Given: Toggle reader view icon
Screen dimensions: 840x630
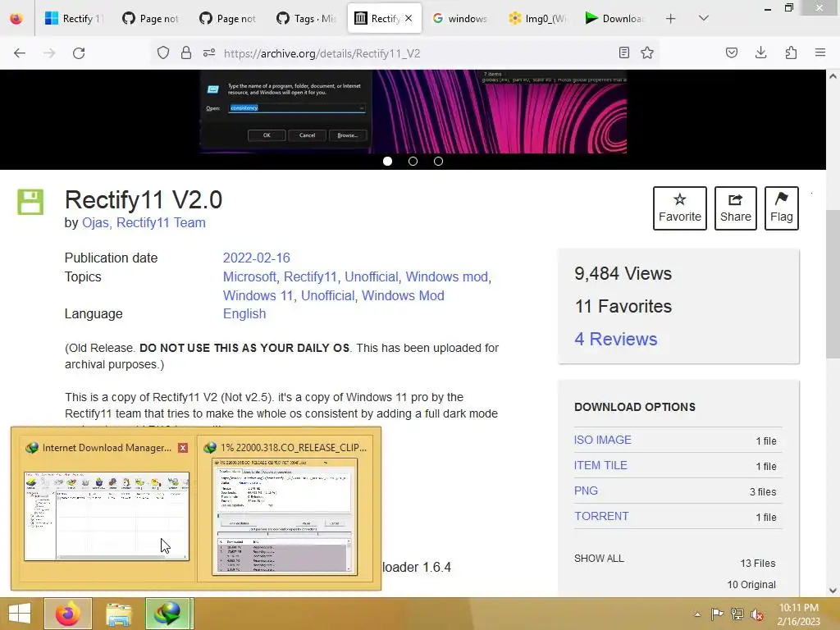Looking at the screenshot, I should pyautogui.click(x=623, y=53).
